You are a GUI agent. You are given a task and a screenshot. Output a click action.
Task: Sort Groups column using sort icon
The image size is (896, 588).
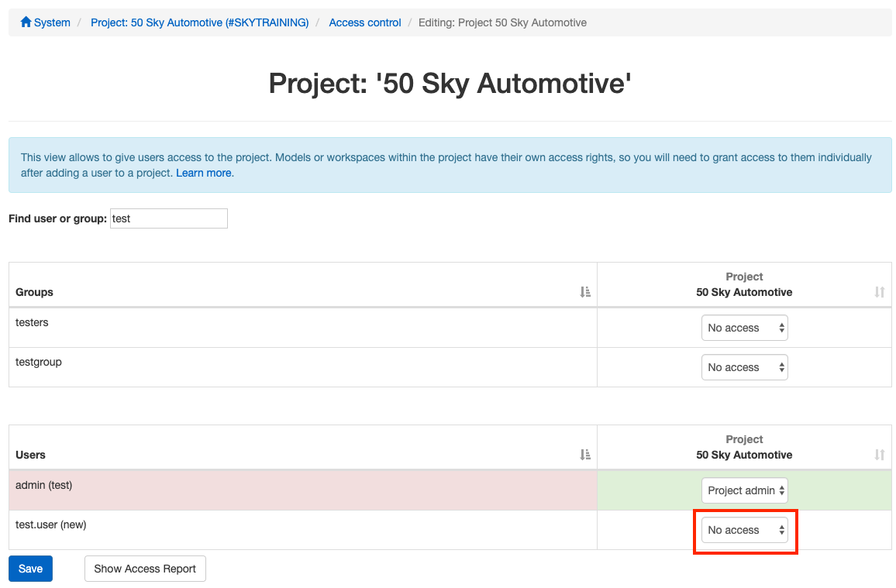(x=585, y=292)
